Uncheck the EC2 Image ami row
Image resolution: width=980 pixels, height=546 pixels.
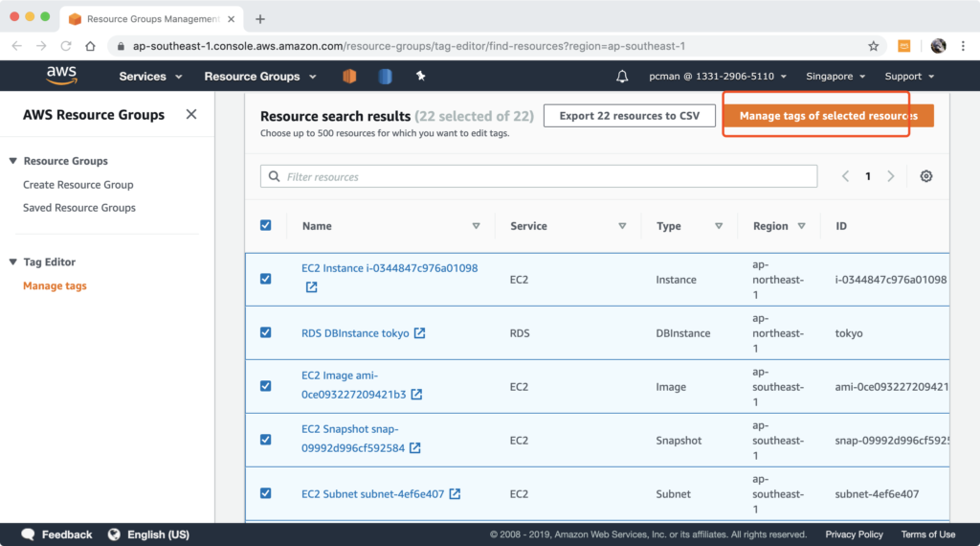[x=266, y=386]
